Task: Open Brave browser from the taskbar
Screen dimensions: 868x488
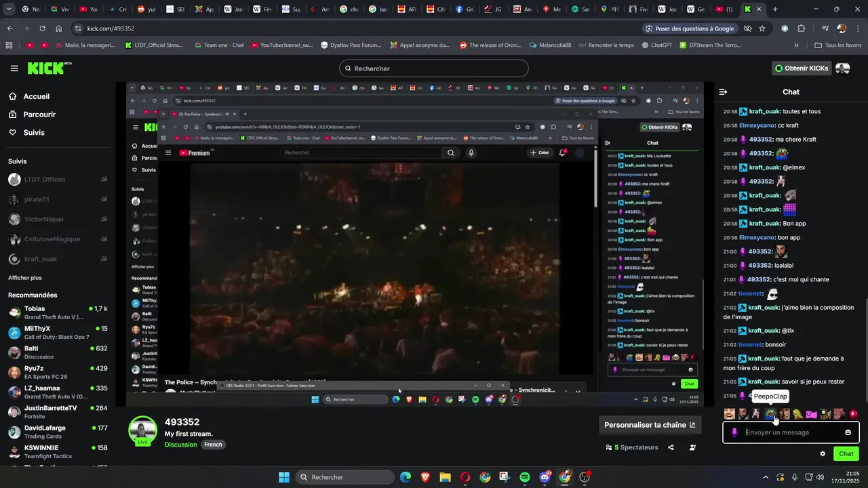Action: [425, 477]
